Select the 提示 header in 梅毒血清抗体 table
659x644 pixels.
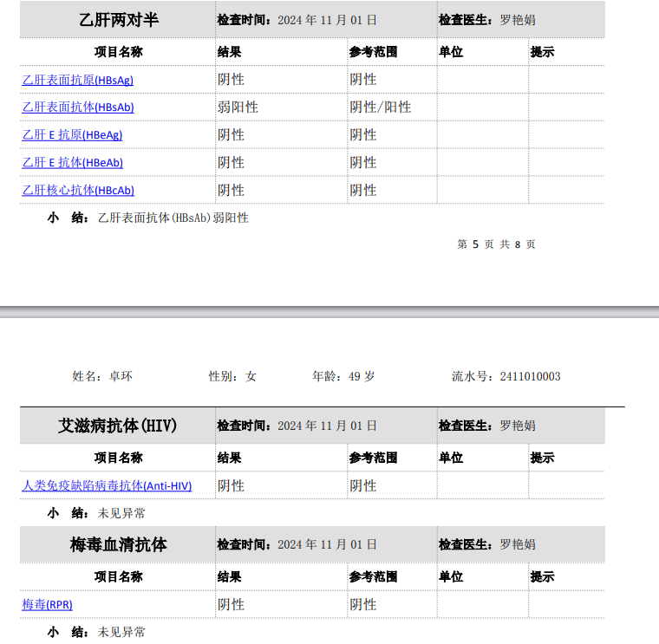542,576
